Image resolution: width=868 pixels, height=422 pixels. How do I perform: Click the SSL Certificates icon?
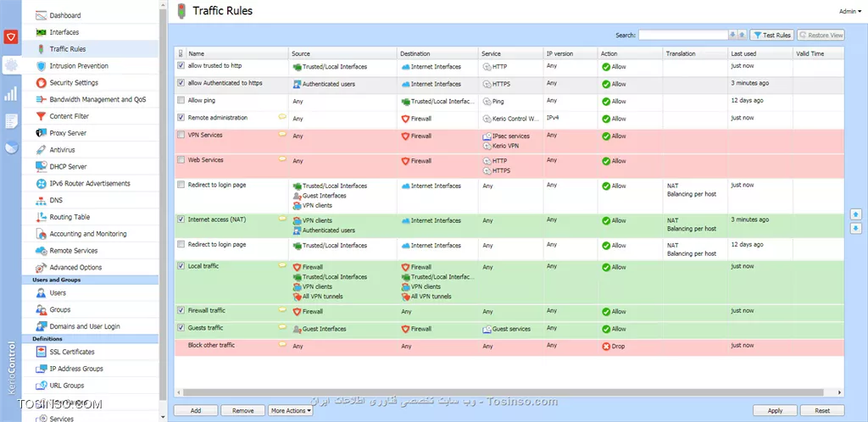point(41,352)
